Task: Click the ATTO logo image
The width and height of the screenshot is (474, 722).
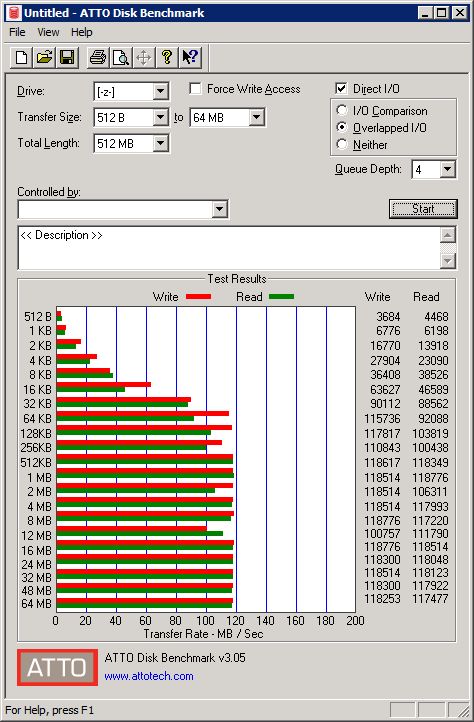Action: [x=58, y=667]
